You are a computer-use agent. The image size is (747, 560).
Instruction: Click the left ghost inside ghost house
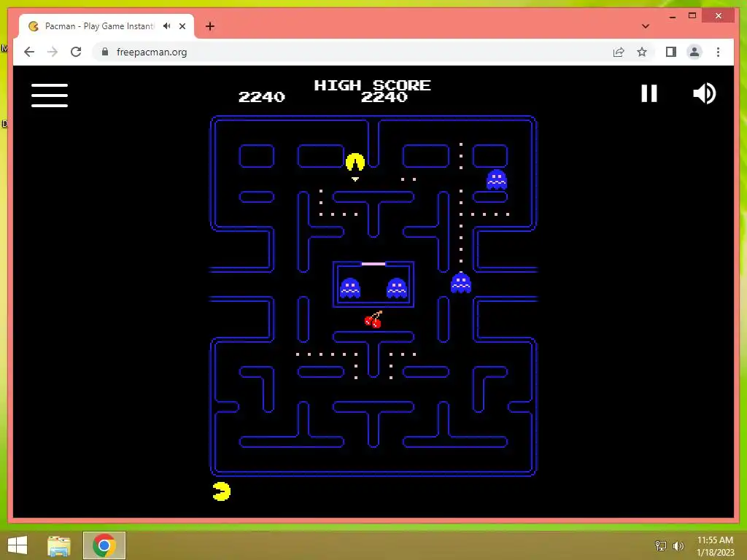click(350, 288)
